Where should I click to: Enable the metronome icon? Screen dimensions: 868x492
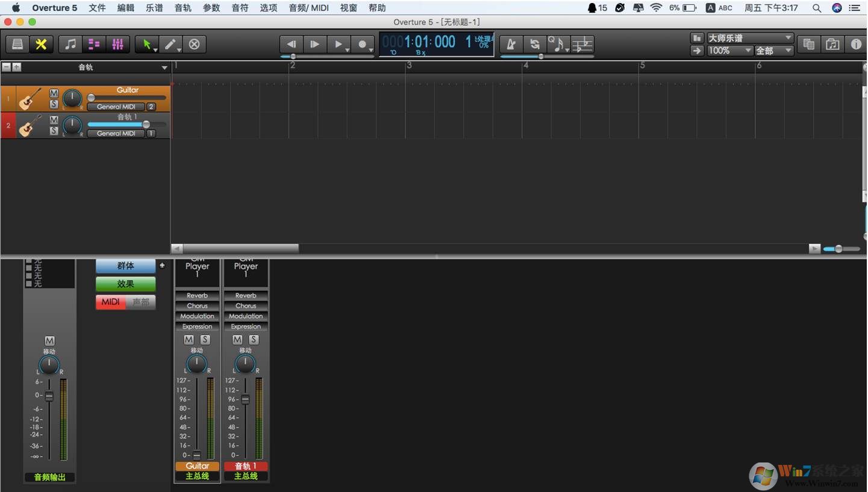(x=510, y=43)
